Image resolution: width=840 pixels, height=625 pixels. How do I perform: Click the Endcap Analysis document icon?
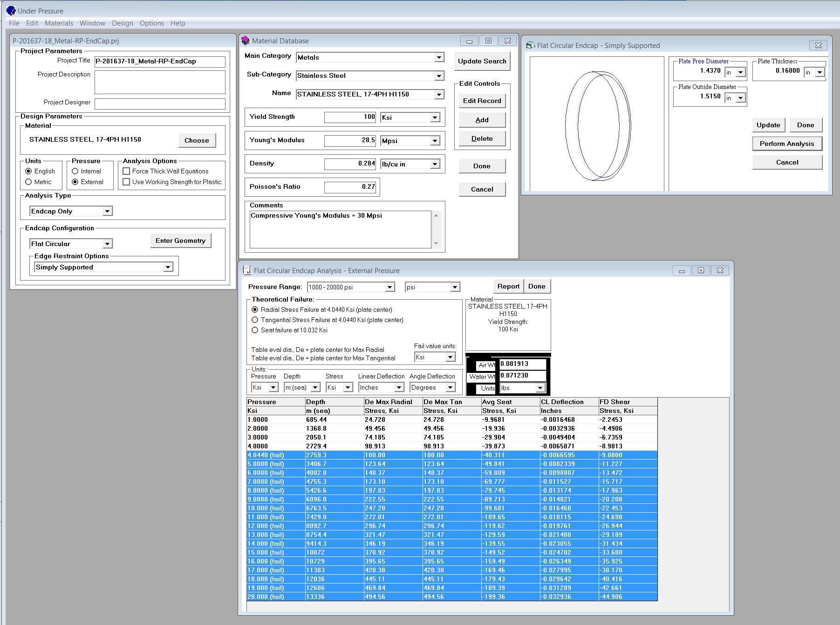247,270
